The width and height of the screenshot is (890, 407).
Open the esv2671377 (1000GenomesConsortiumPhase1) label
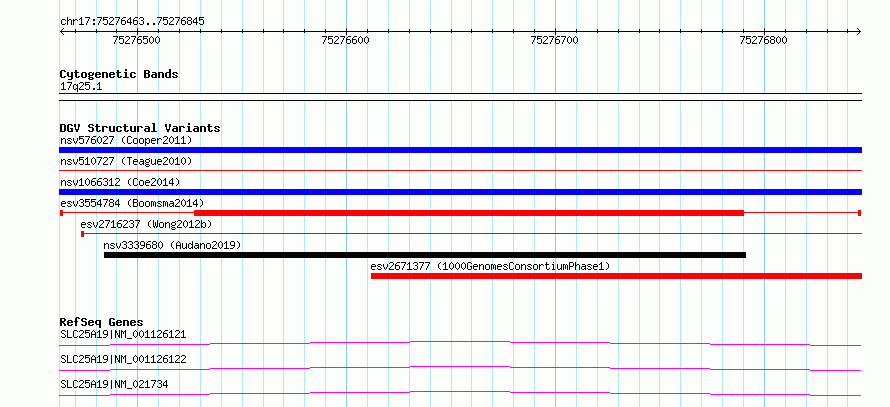pos(490,266)
